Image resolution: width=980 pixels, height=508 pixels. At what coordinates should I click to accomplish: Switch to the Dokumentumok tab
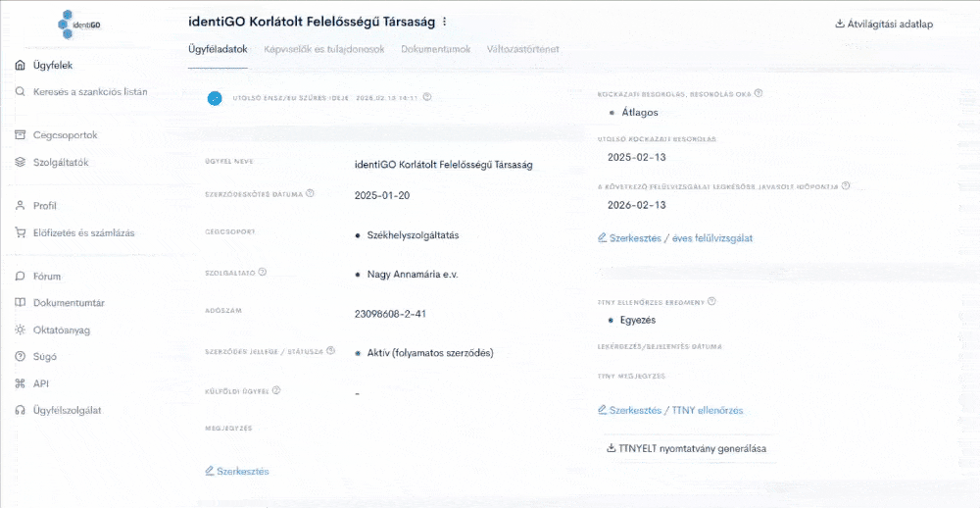click(x=436, y=49)
